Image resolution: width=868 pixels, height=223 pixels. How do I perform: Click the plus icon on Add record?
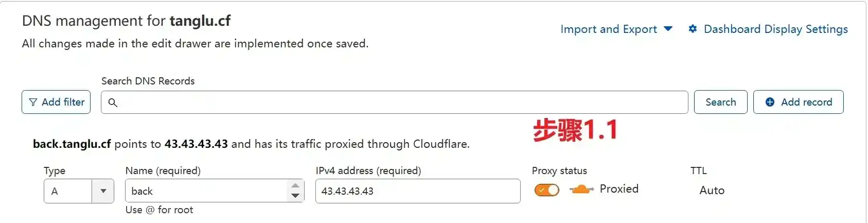click(x=770, y=102)
